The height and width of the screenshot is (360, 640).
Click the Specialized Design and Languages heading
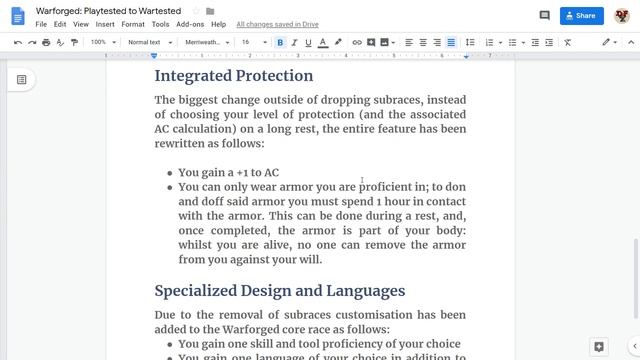click(280, 291)
